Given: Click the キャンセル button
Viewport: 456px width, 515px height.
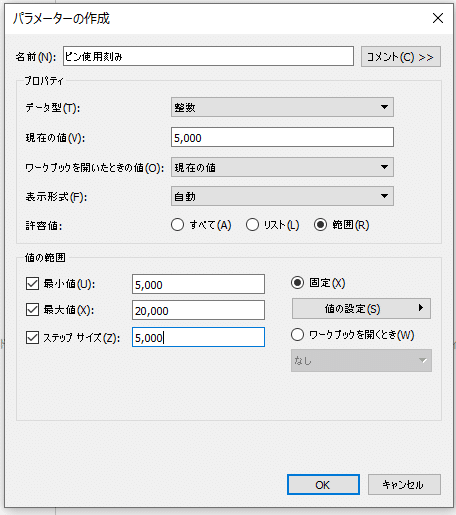Looking at the screenshot, I should click(404, 484).
